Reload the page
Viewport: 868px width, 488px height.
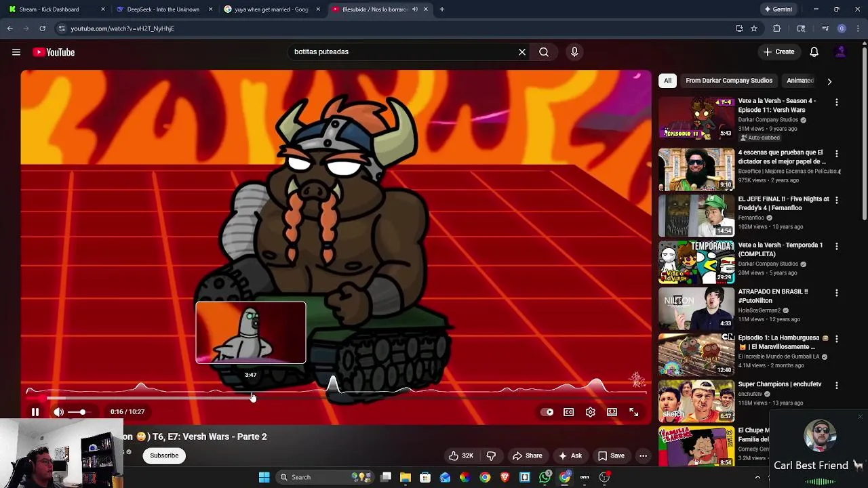click(x=42, y=28)
